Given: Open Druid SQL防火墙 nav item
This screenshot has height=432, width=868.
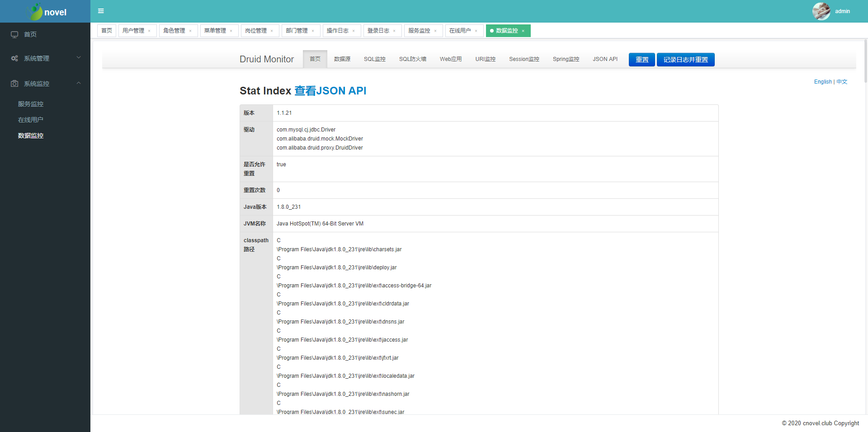Looking at the screenshot, I should tap(413, 59).
